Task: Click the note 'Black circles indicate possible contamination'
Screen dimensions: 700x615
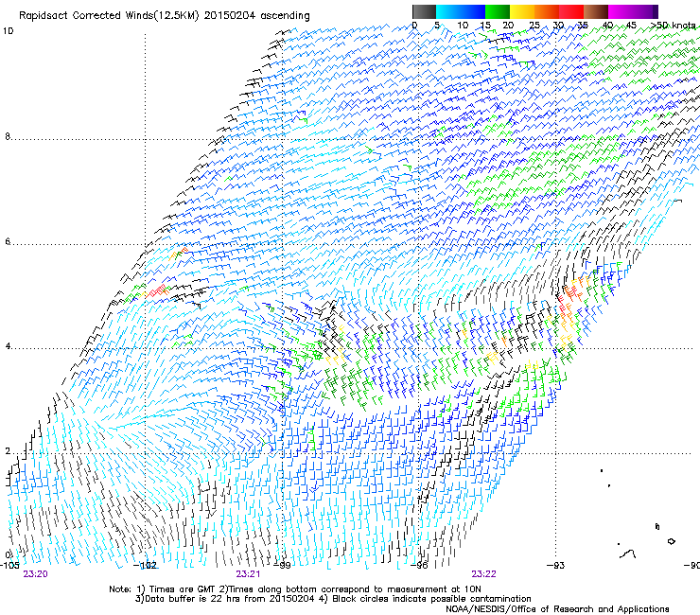Action: (431, 599)
